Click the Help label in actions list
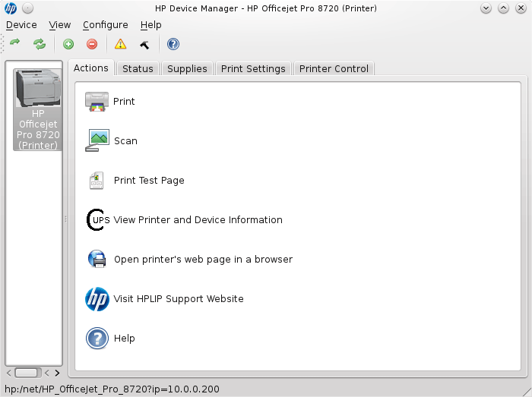 point(125,339)
